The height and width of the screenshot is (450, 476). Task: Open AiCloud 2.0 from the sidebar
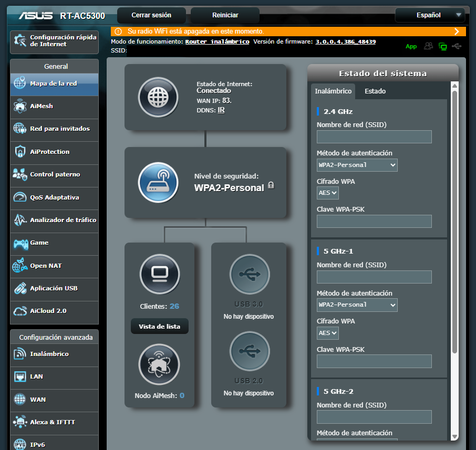[x=19, y=312]
